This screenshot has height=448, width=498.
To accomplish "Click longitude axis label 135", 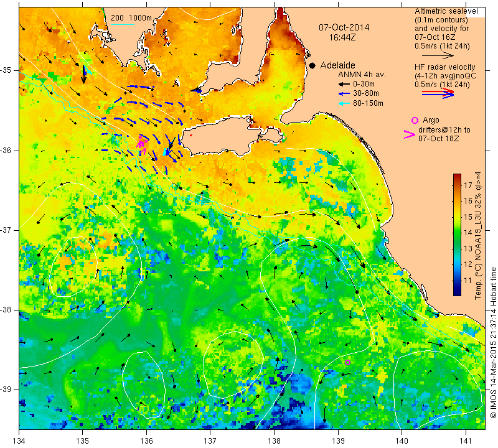I will point(83,441).
